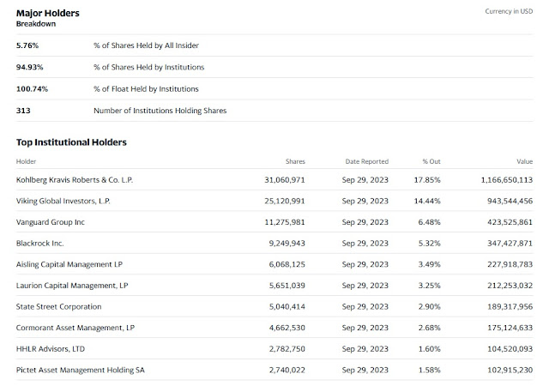
Task: Click HHLR Advisors, LTD holder
Action: pyautogui.click(x=51, y=349)
